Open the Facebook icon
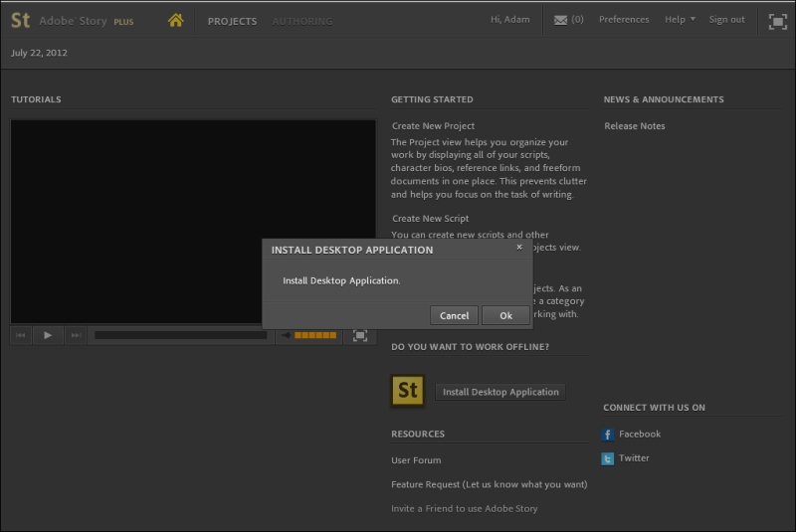 click(x=608, y=435)
